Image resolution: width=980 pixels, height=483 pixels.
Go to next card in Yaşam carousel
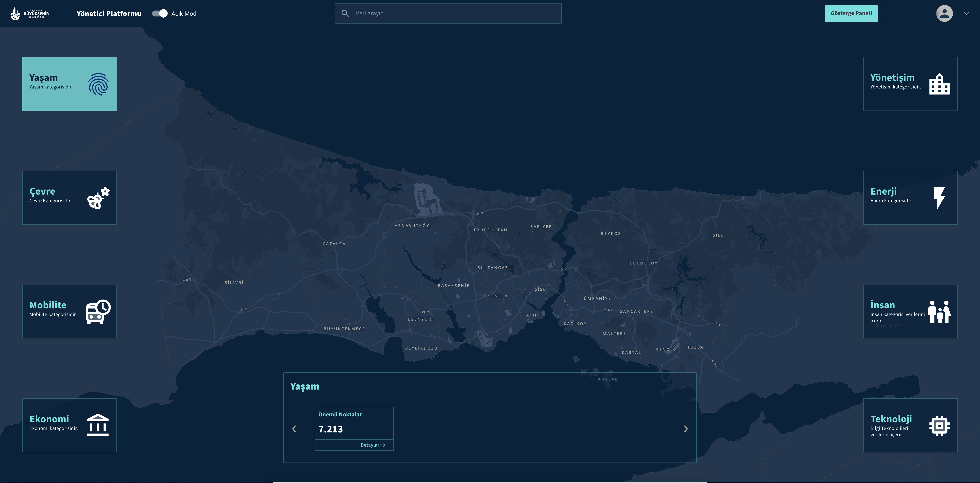[x=686, y=429]
